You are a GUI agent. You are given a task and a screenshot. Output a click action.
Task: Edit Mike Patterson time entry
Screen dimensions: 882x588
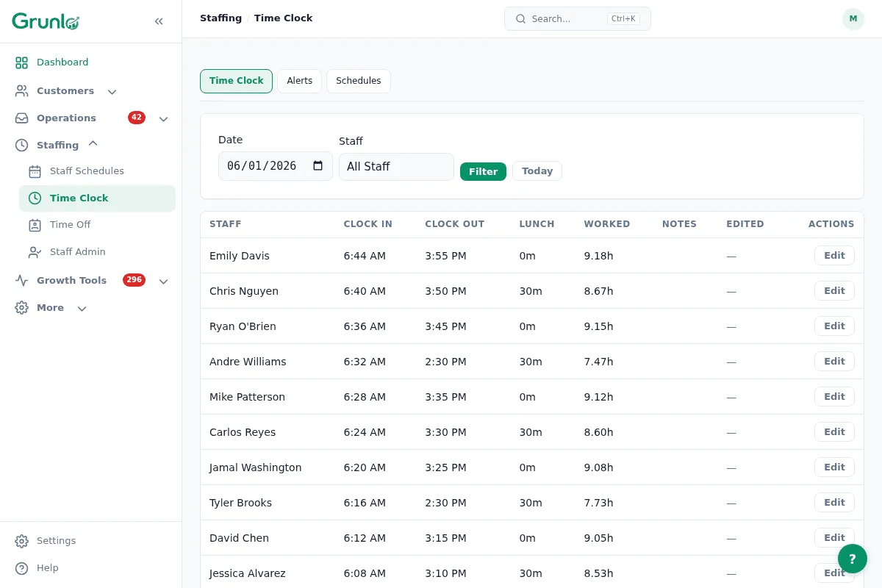coord(834,397)
